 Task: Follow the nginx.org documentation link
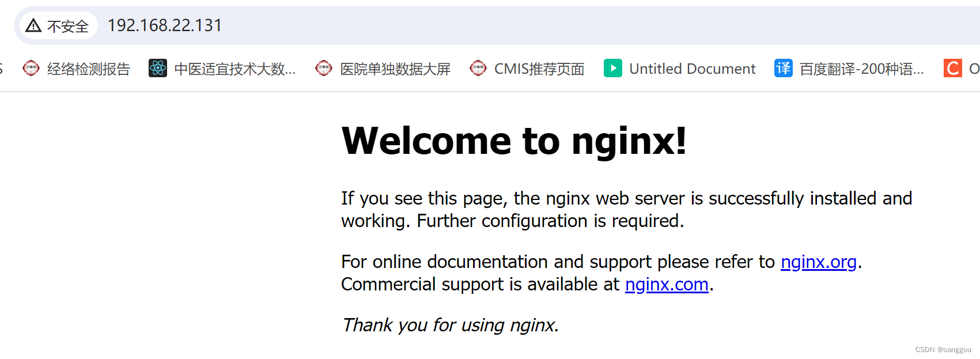(x=819, y=262)
